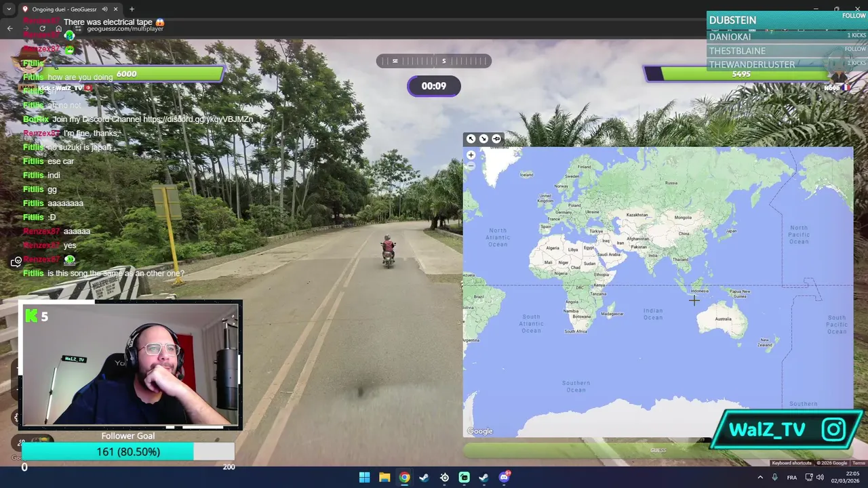
Task: Mute the GeoGuessr tab audio icon
Action: [104, 9]
